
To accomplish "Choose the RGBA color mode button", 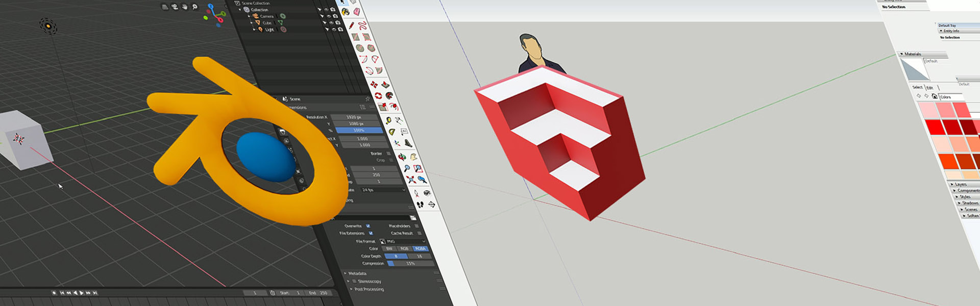I will [421, 248].
